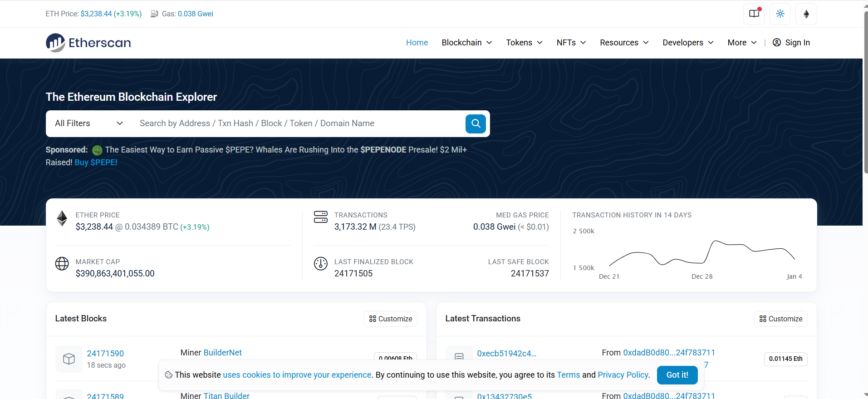Expand the Developers menu
Viewport: 868px width, 399px height.
pyautogui.click(x=688, y=42)
